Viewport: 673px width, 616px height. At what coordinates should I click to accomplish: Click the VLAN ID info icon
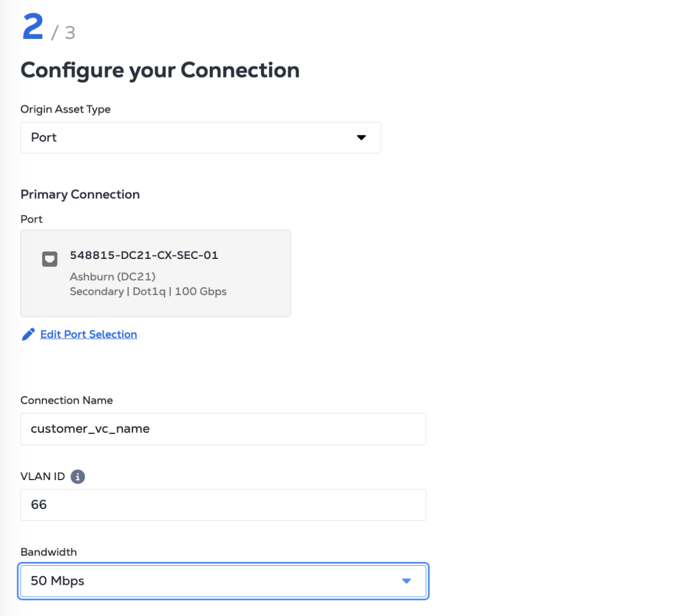(78, 477)
